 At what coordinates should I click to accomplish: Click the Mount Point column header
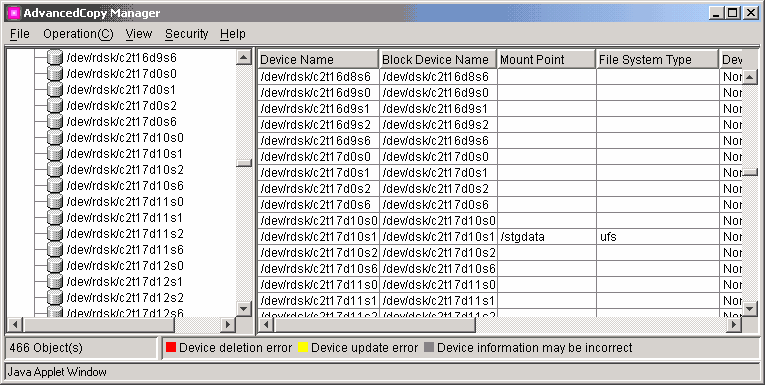tap(547, 60)
